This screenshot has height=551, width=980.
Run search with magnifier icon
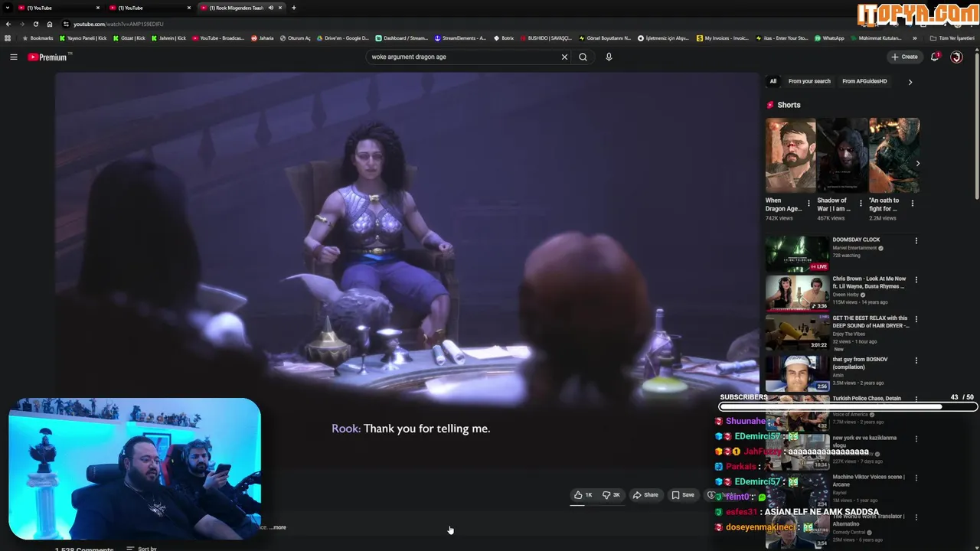[x=583, y=57]
